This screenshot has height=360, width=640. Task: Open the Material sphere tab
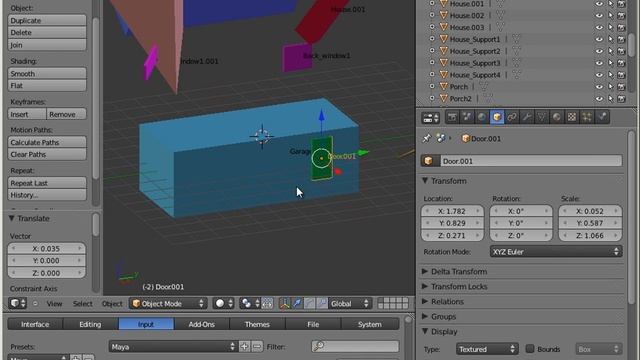557,118
